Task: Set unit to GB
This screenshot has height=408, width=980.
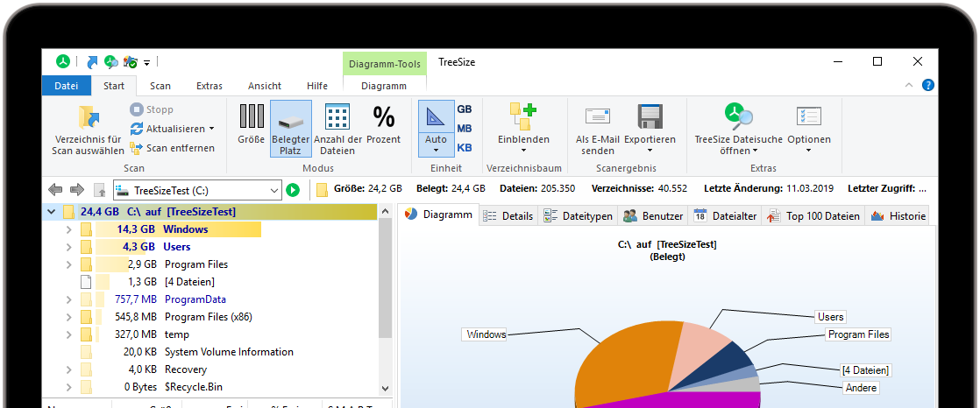Action: 465,109
